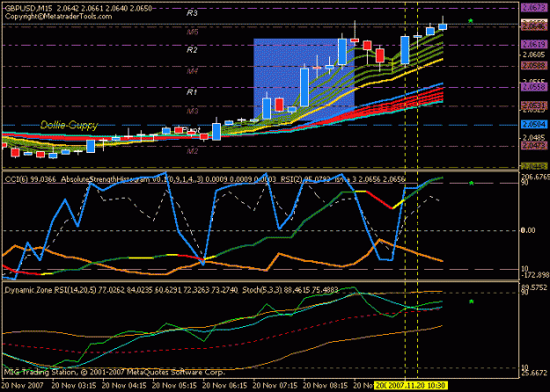The image size is (550, 392).
Task: Click the 206.6769 CCI scale value
Action: tap(536, 178)
